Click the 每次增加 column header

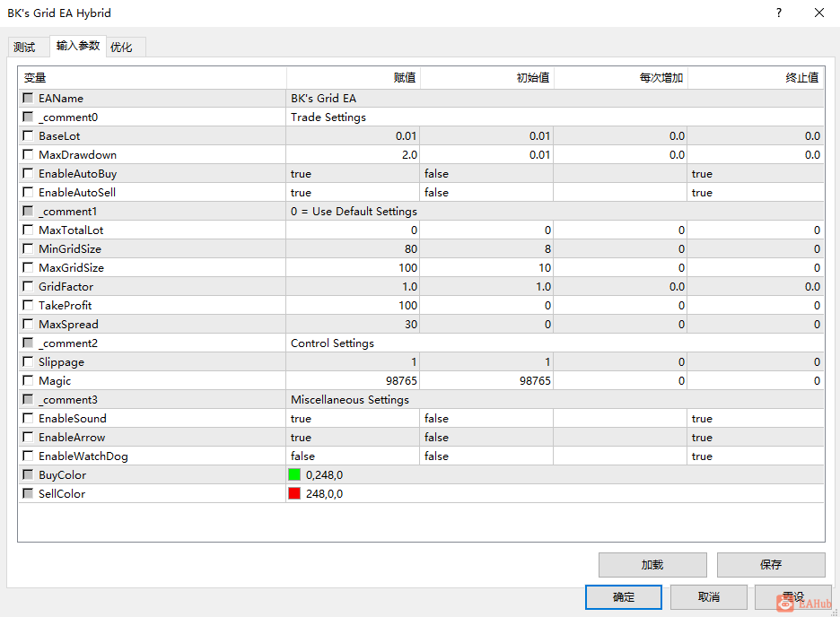coord(621,78)
